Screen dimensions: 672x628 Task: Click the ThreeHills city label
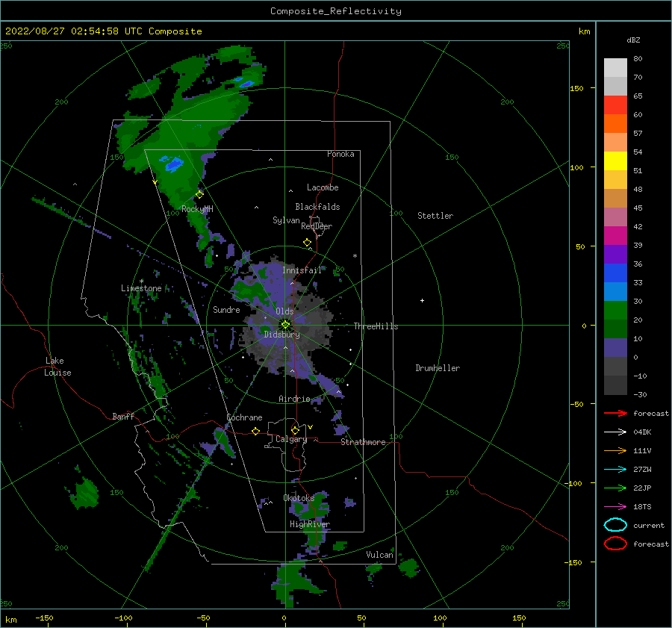tap(376, 326)
